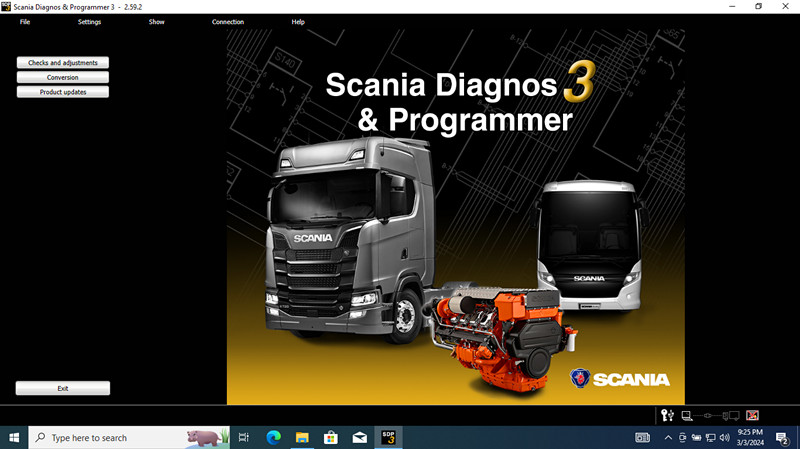
Task: Open the SDP3 taskbar application icon
Action: (388, 437)
